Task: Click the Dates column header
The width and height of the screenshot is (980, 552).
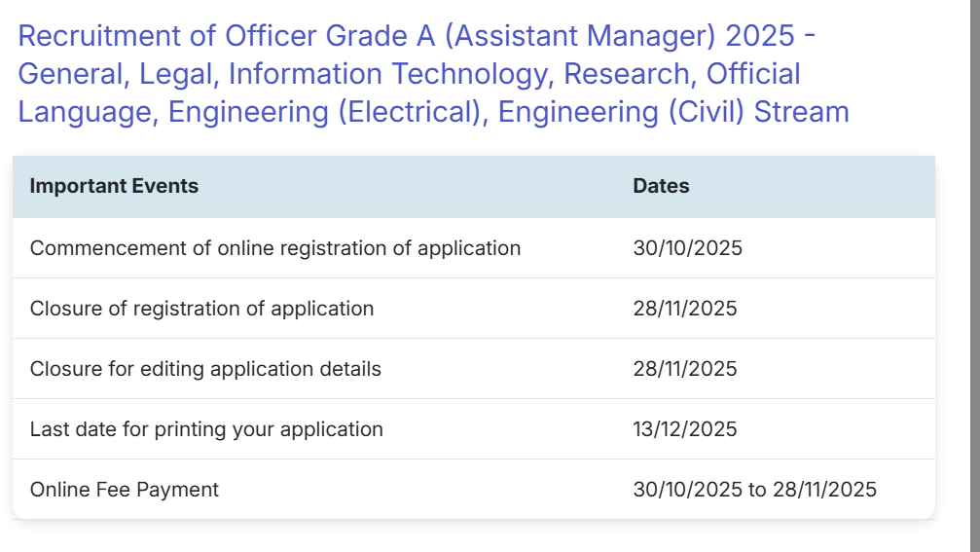Action: point(661,186)
